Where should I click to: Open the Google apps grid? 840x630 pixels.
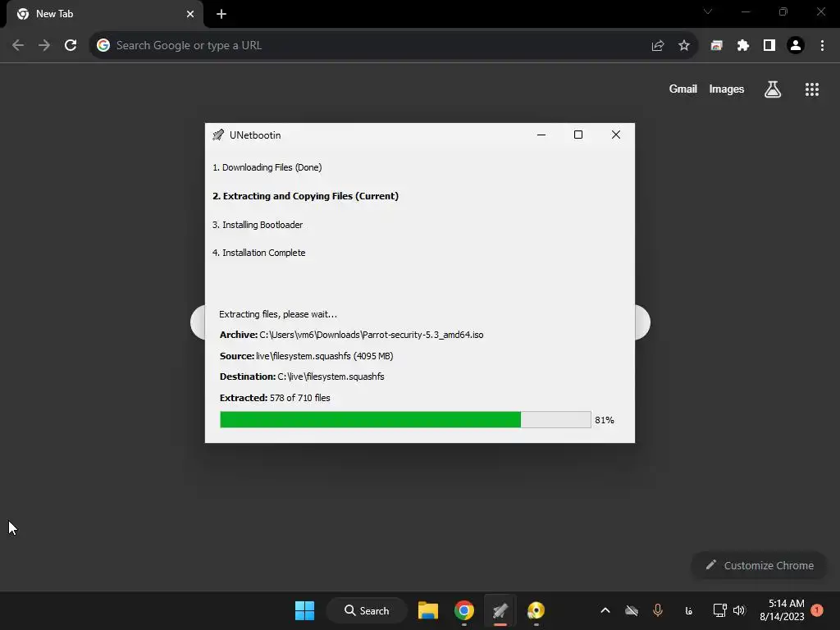[x=812, y=89]
